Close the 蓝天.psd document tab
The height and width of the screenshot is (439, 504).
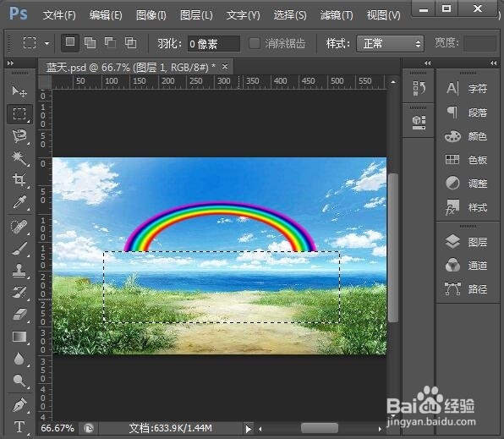[x=225, y=67]
